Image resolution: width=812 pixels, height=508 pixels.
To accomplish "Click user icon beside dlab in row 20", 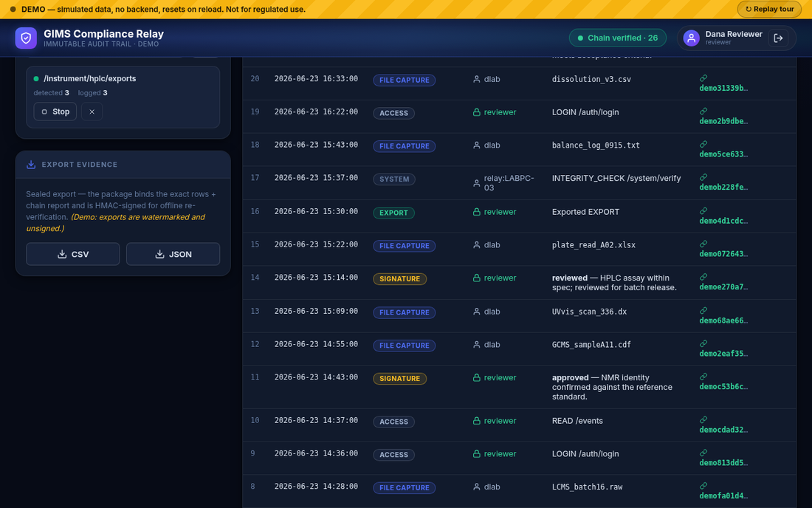I will click(476, 79).
